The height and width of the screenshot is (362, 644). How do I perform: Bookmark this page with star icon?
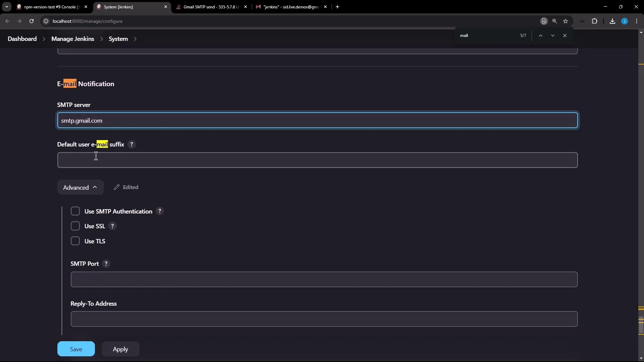(566, 21)
